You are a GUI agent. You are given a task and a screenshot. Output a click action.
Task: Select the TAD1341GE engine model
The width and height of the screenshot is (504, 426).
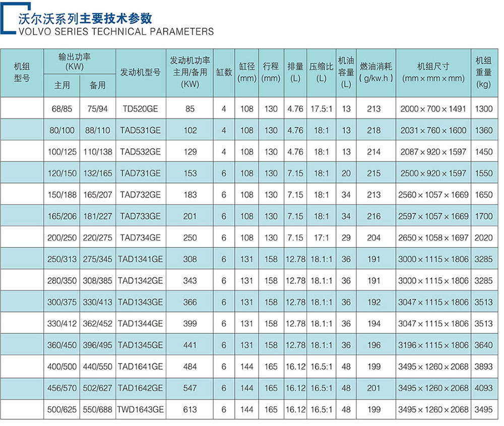coord(141,260)
